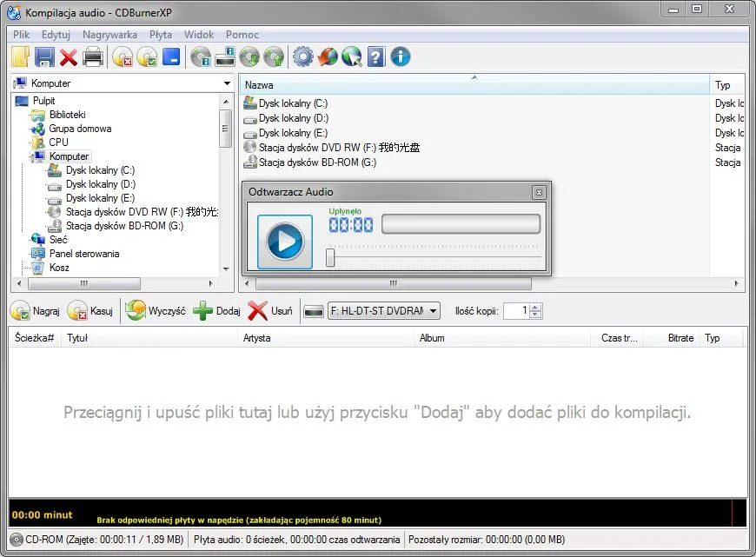
Task: Select the CPU folder in the tree
Action: pyautogui.click(x=58, y=143)
